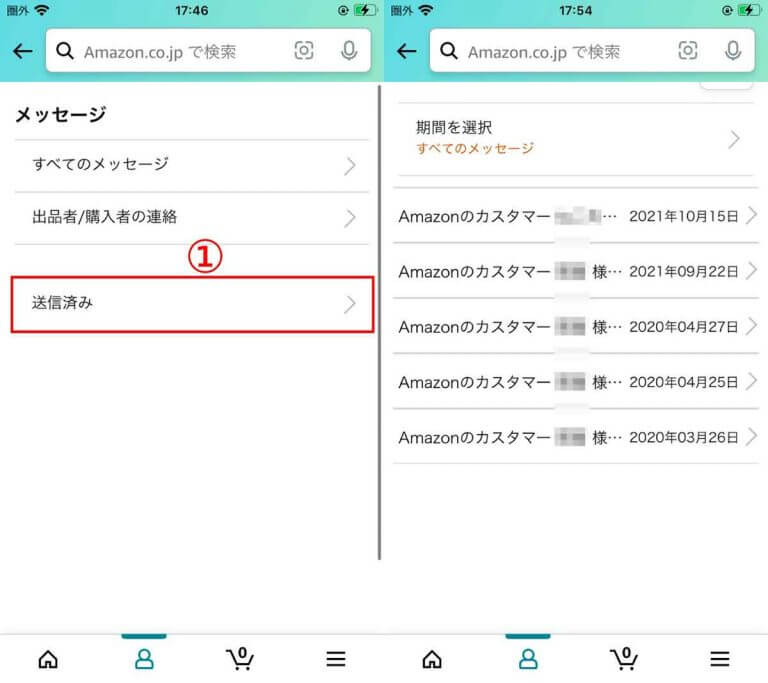Tap the microphone icon on the right screen

click(733, 52)
